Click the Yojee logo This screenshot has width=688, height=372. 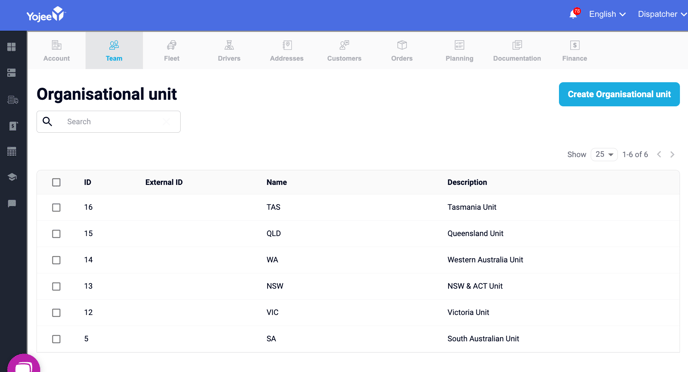(x=46, y=14)
